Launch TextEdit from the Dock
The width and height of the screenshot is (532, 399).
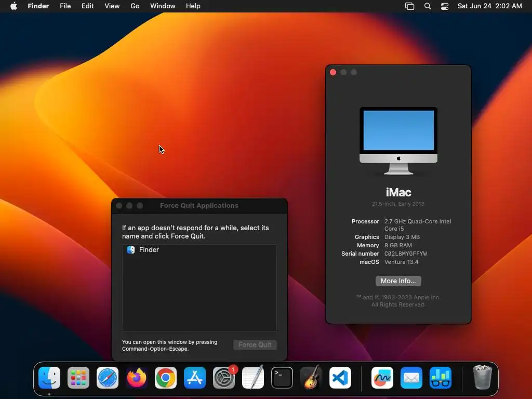[x=253, y=378]
